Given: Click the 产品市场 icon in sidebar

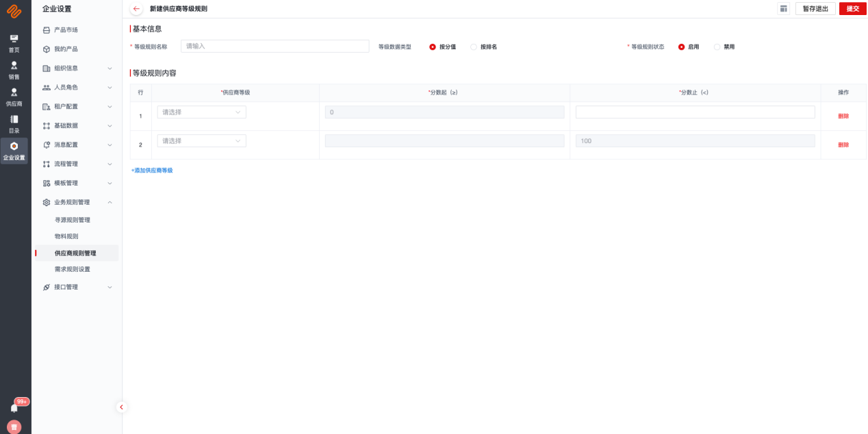Looking at the screenshot, I should pyautogui.click(x=47, y=30).
